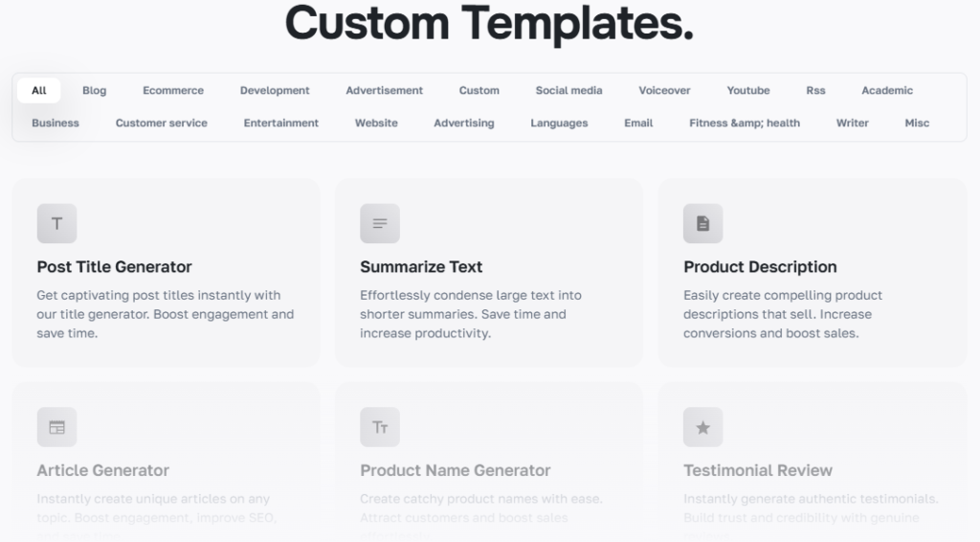
Task: Filter templates by Ecommerce
Action: tap(173, 91)
